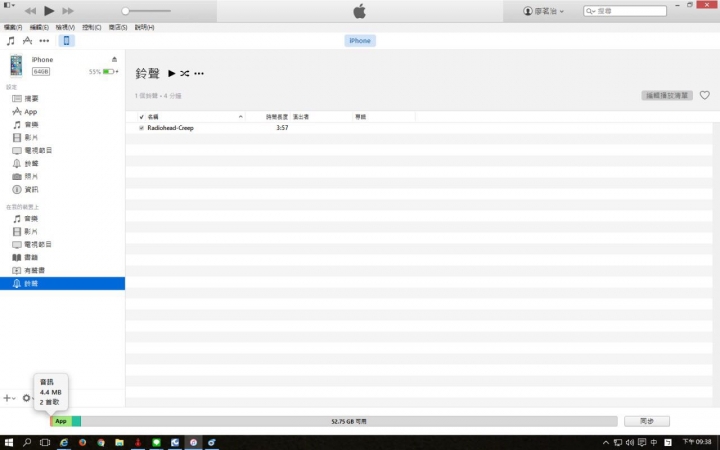Toggle the check-all column header checkmark
This screenshot has width=720, height=450.
click(x=141, y=117)
